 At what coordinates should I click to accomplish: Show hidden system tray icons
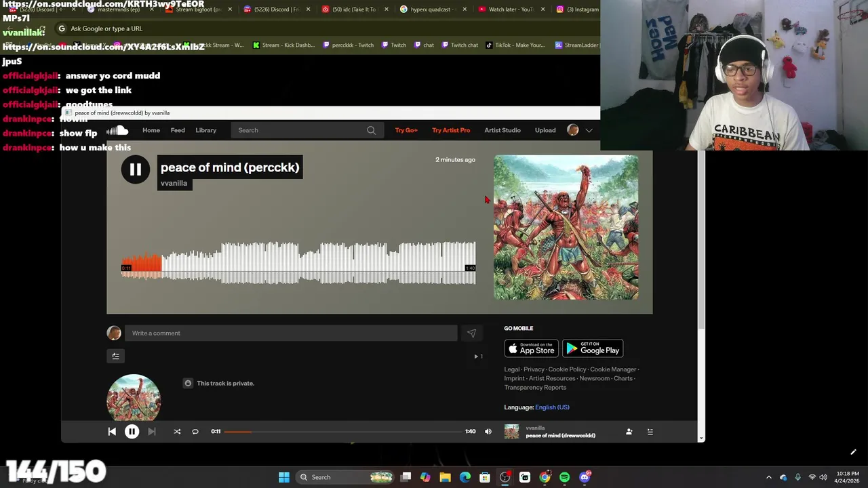[x=768, y=477]
